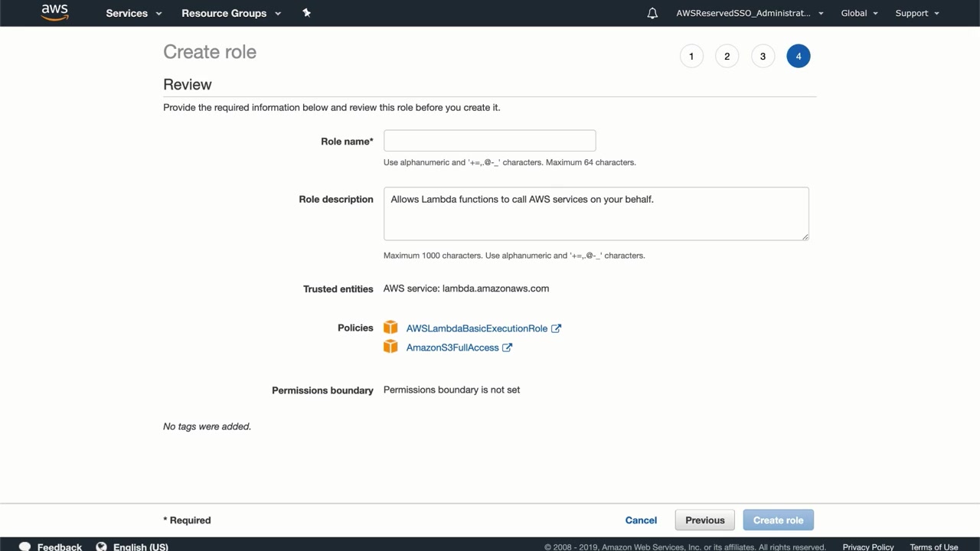Click AmazonS3FullAccess policy cube icon
Screen dimensions: 980x551
[x=390, y=347]
